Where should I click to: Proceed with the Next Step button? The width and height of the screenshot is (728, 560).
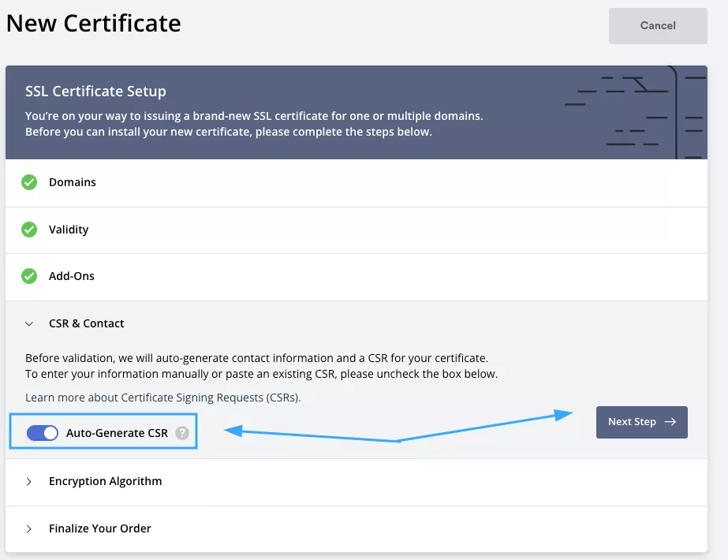641,422
